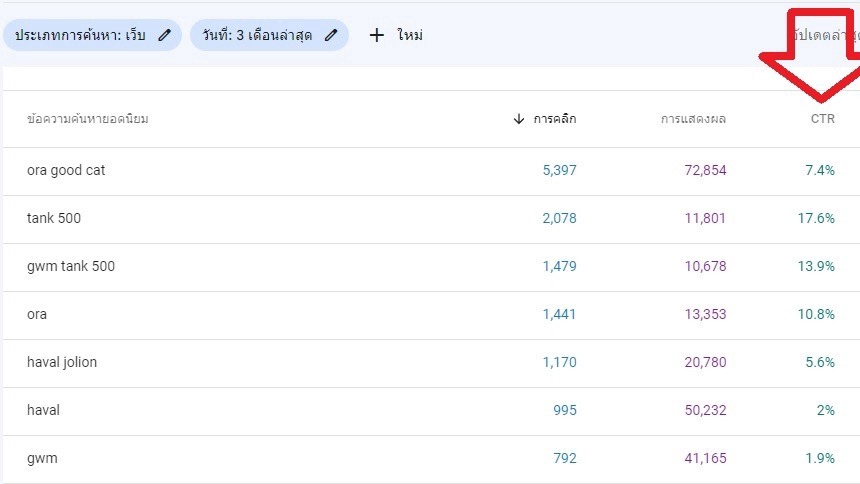This screenshot has width=860, height=484.
Task: Select the 'ora good cat' query row
Action: [66, 170]
